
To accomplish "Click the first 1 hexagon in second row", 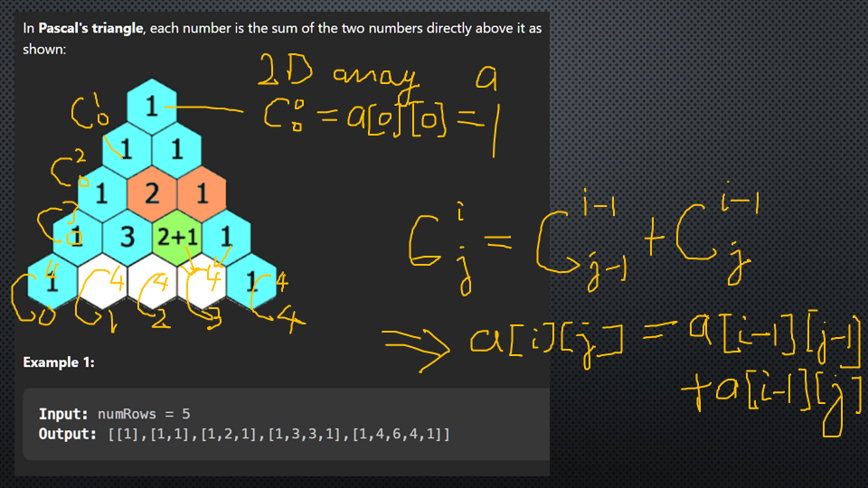I will (x=127, y=150).
